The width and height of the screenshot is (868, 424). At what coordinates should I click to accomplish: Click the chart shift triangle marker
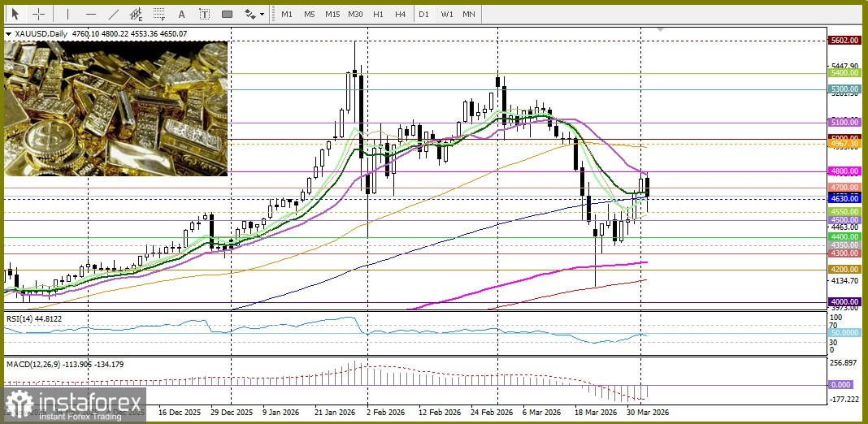(660, 29)
